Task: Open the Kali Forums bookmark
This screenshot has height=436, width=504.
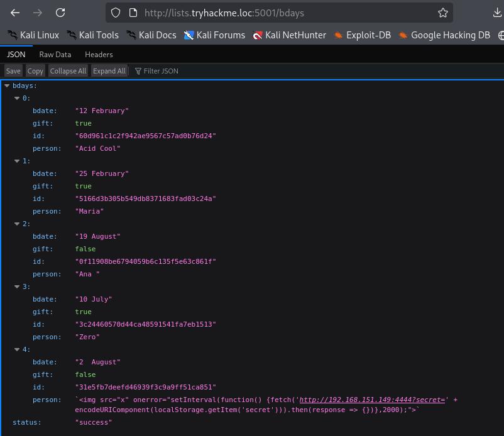Action: pyautogui.click(x=214, y=35)
